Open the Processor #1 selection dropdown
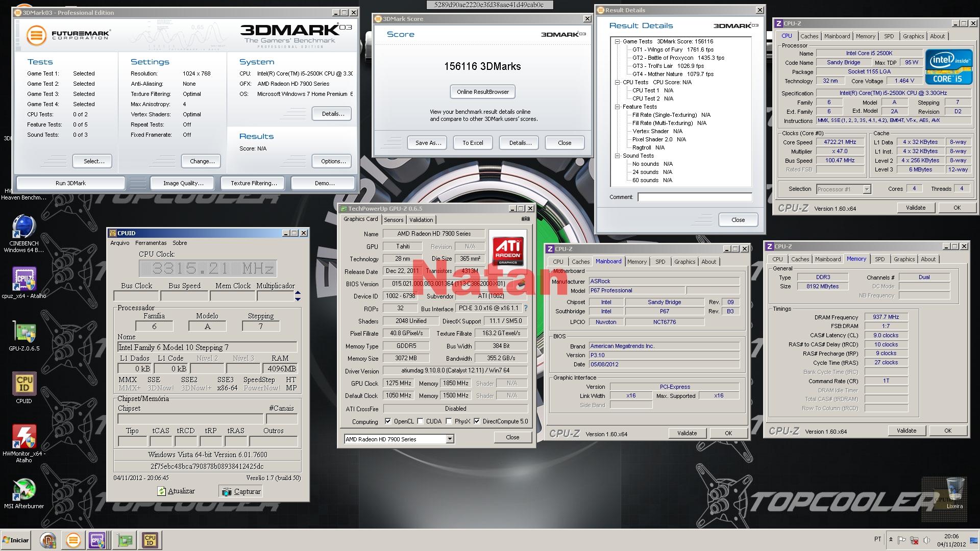 tap(866, 189)
